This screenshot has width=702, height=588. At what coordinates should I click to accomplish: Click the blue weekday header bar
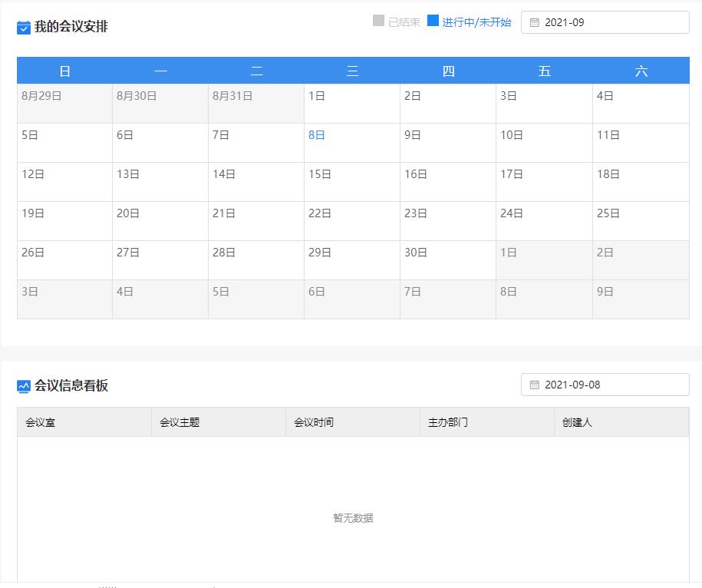coord(351,70)
